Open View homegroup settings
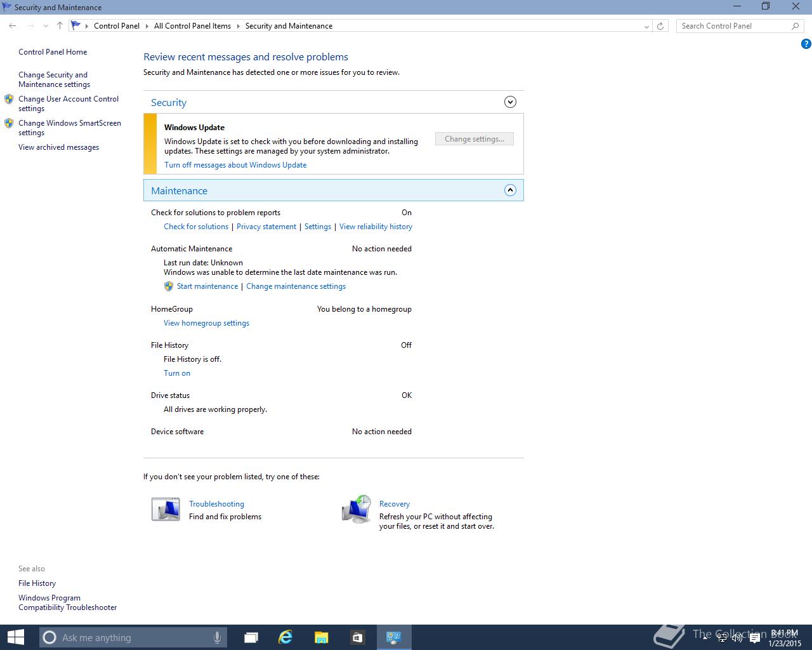Viewport: 812px width, 650px height. [x=206, y=323]
